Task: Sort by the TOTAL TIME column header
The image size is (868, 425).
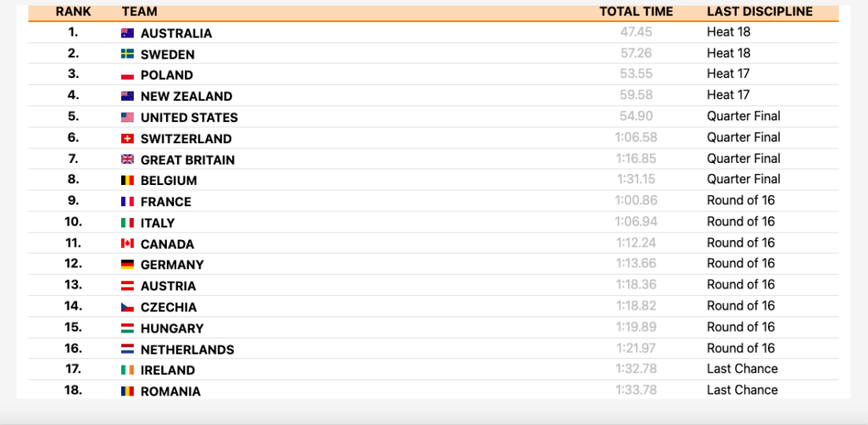Action: coord(636,12)
